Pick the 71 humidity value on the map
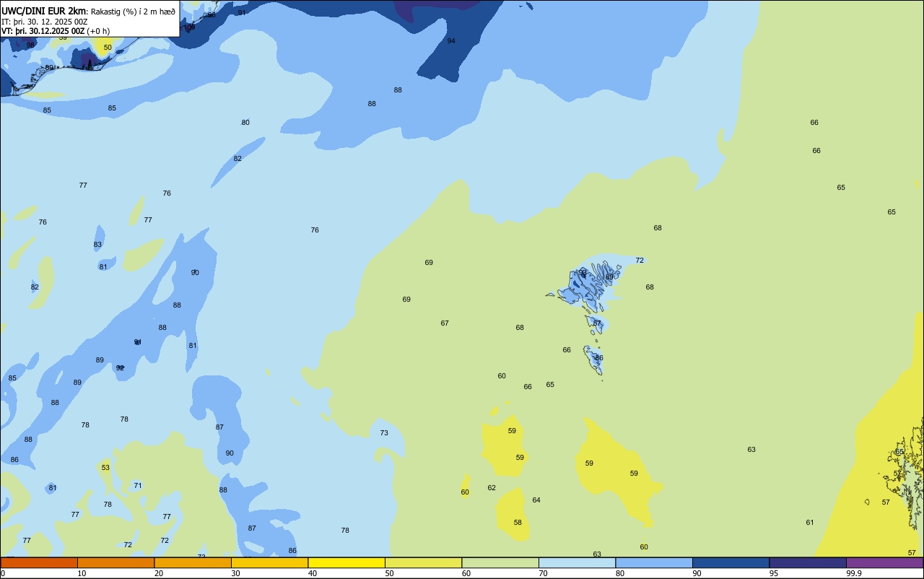Image resolution: width=924 pixels, height=579 pixels. tap(138, 486)
